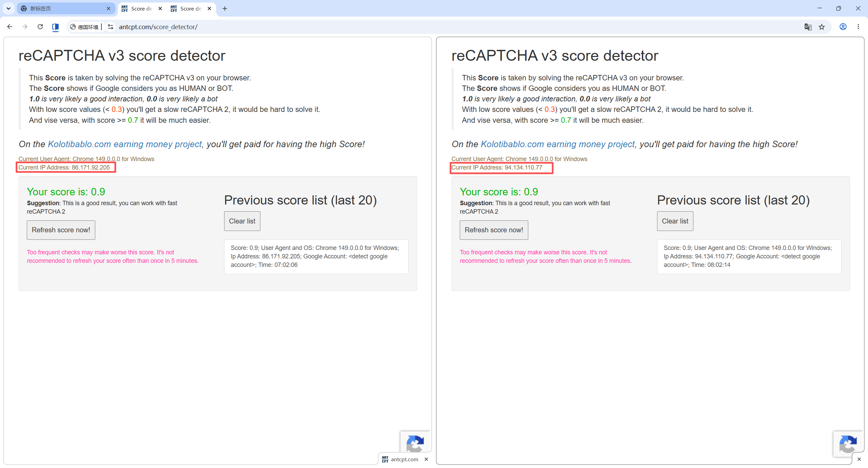Click right pane reCAPTCHA badge
The width and height of the screenshot is (868, 468).
point(848,444)
